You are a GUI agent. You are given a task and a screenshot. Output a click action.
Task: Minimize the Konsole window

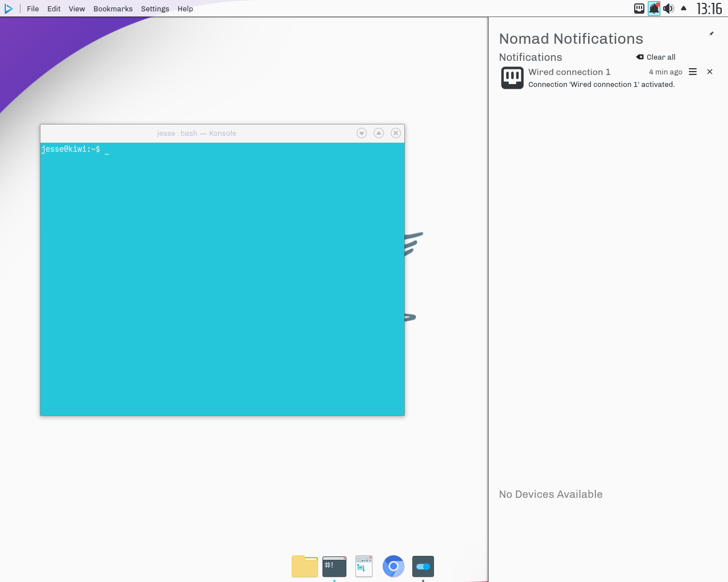point(362,133)
